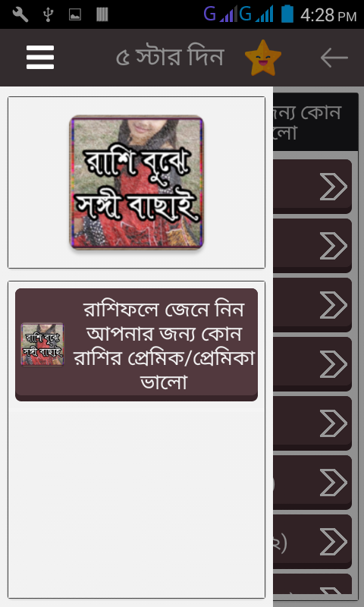The image size is (364, 607).
Task: Tap the wrench icon in status bar
Action: (x=20, y=14)
